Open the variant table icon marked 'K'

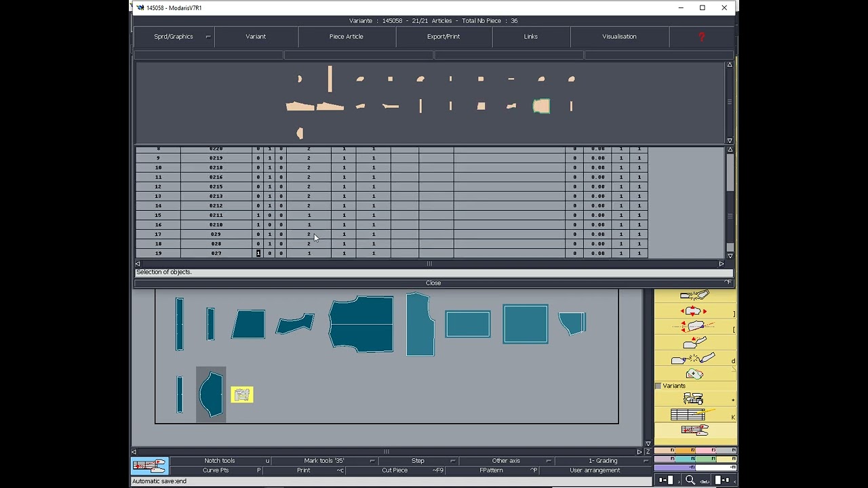[694, 414]
